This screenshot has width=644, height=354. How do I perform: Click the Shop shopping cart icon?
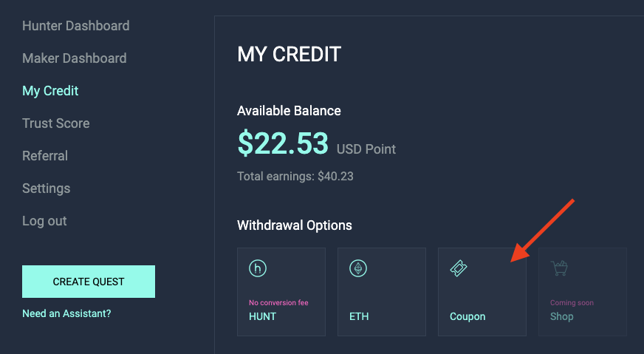click(x=559, y=268)
